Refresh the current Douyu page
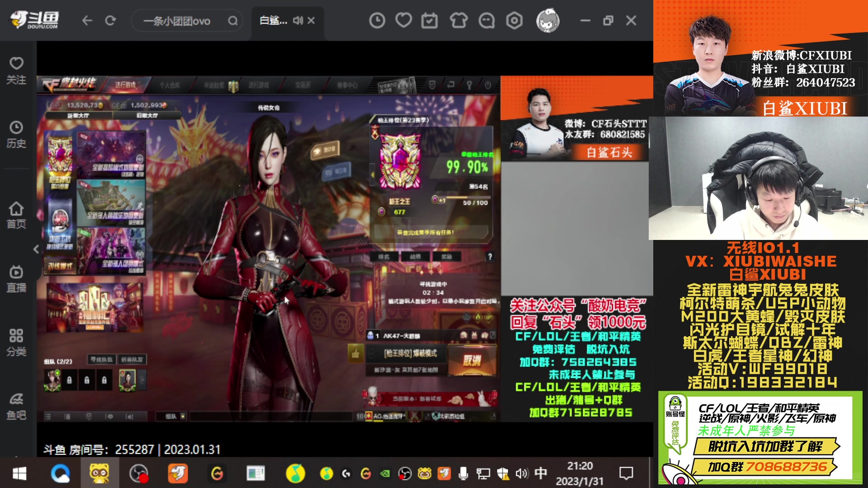This screenshot has height=488, width=868. tap(110, 20)
